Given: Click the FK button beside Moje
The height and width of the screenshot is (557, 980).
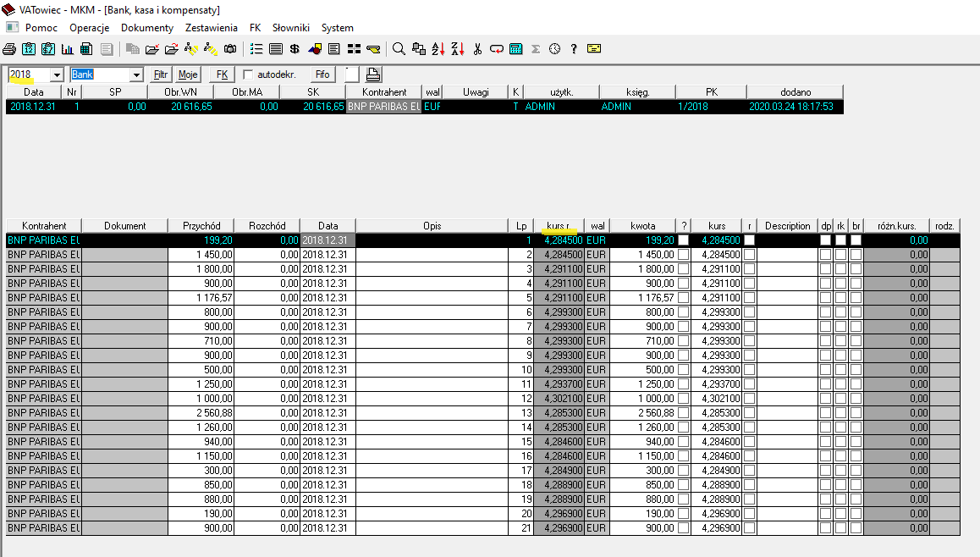Looking at the screenshot, I should pos(223,74).
